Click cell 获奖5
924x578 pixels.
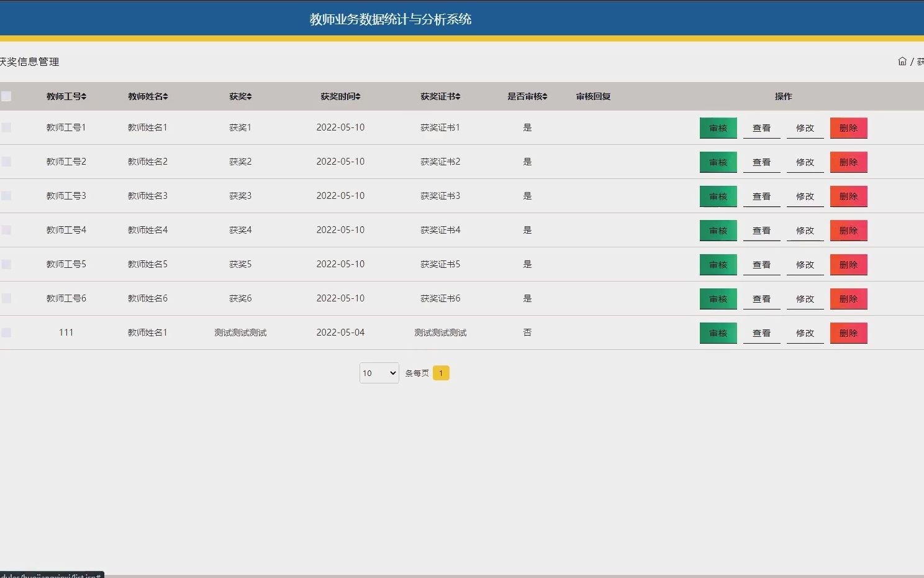[x=240, y=264]
